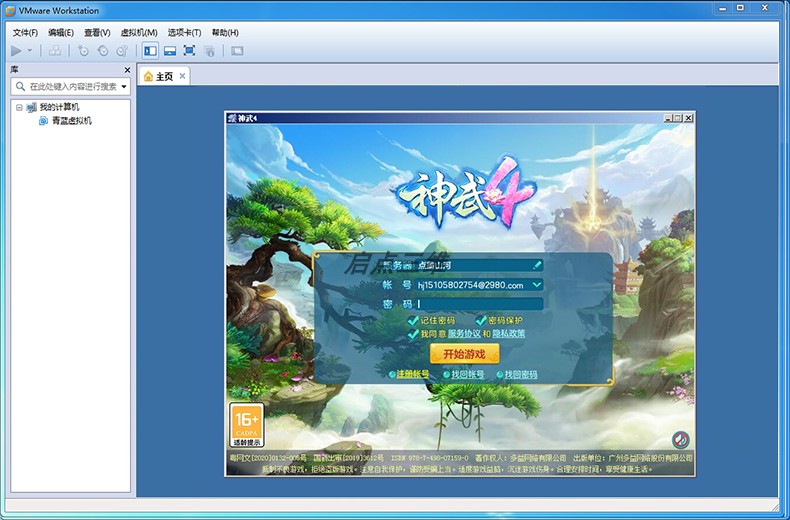Screen dimensions: 790x520
Task: Click the Unity mode icon in the toolbar
Action: click(210, 51)
